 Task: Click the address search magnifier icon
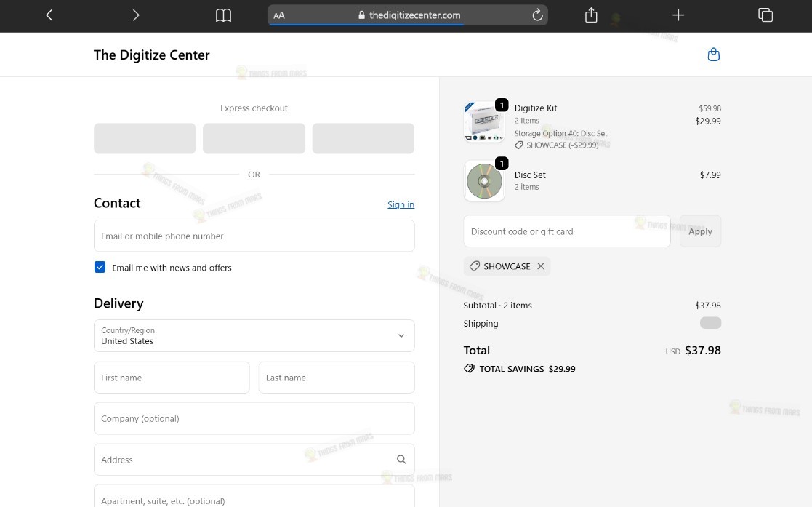[x=401, y=459]
